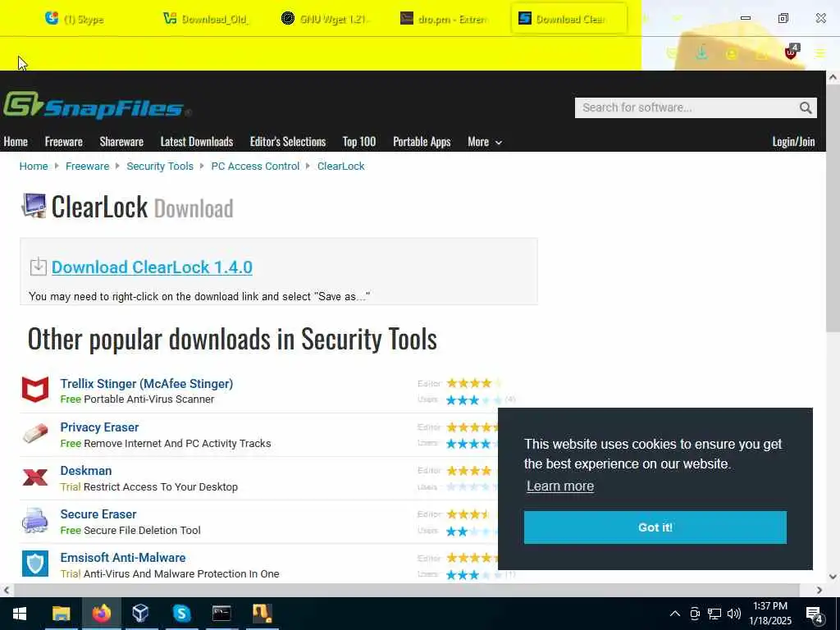
Task: Click the network tray icon
Action: 714,614
